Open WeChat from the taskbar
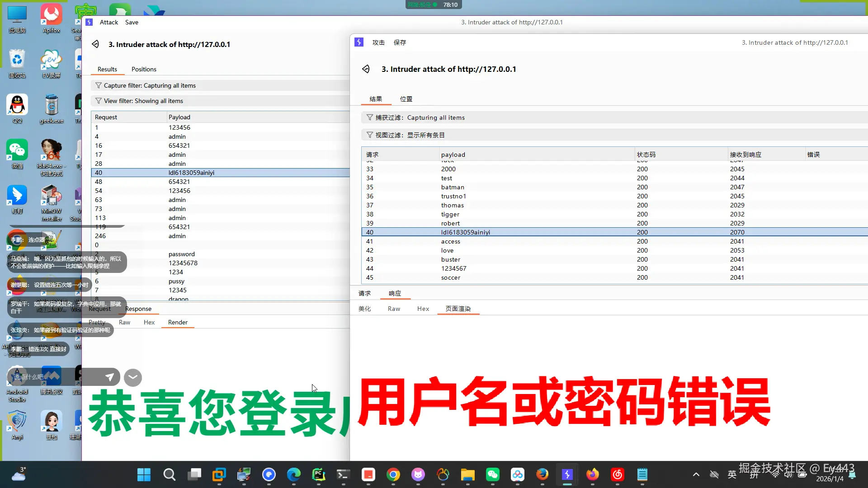 (x=492, y=474)
